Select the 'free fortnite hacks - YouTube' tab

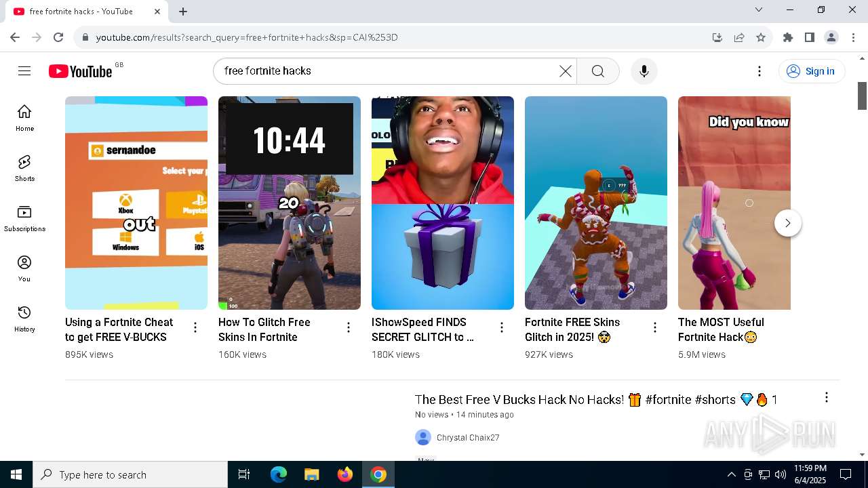pyautogui.click(x=87, y=12)
